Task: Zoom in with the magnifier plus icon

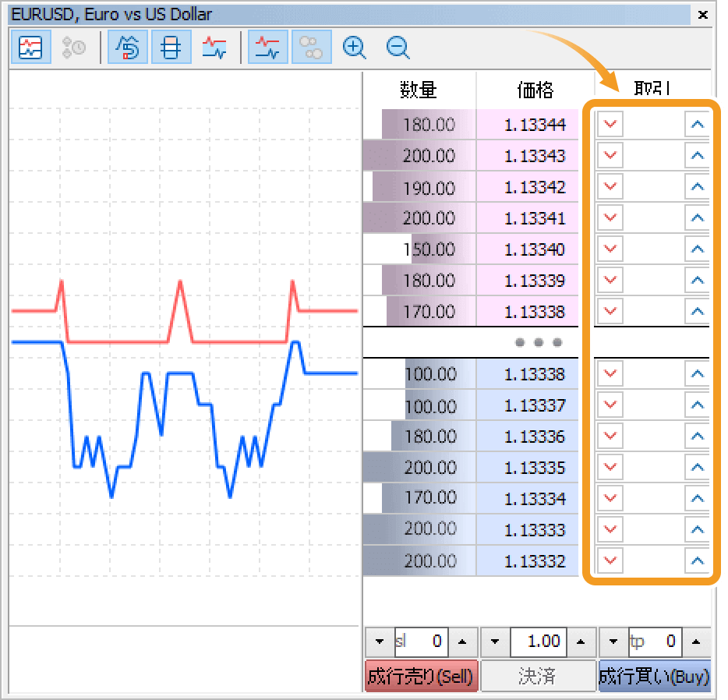Action: [x=354, y=48]
